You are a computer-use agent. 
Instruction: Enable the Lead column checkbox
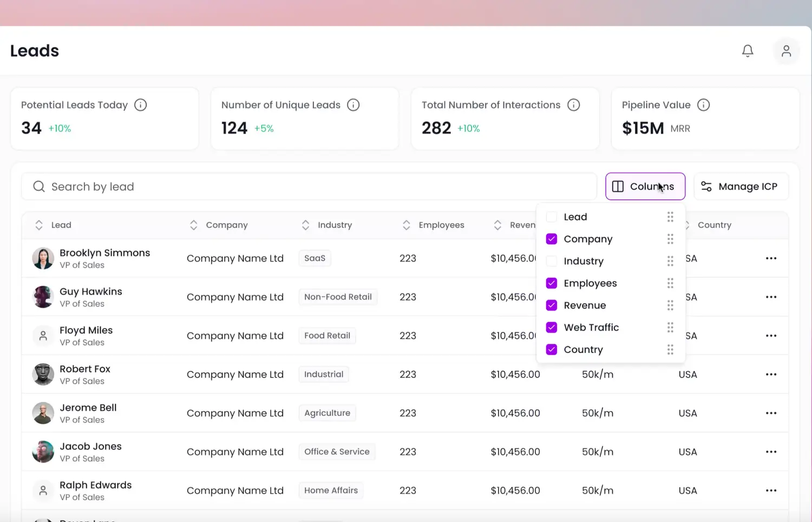tap(552, 217)
